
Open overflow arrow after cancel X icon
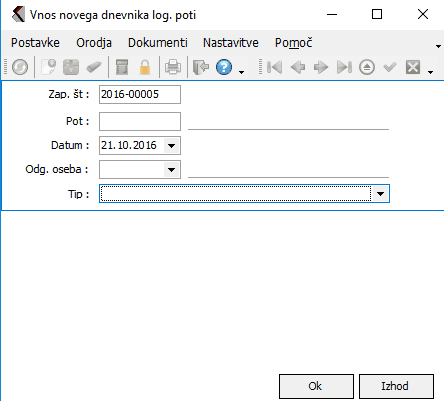click(x=431, y=72)
